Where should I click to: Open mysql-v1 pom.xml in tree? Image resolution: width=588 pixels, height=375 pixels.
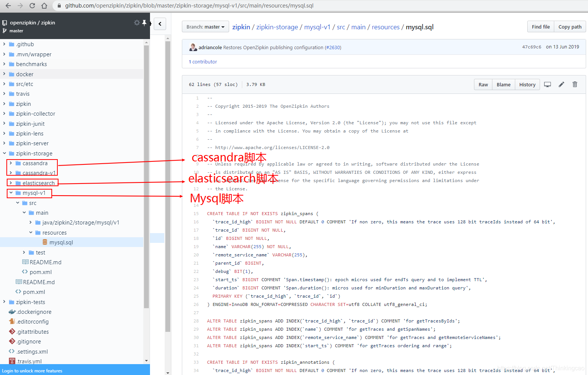40,272
